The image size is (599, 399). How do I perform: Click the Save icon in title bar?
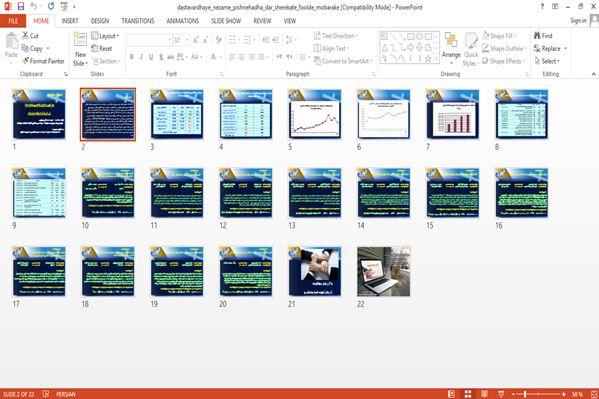coord(21,6)
